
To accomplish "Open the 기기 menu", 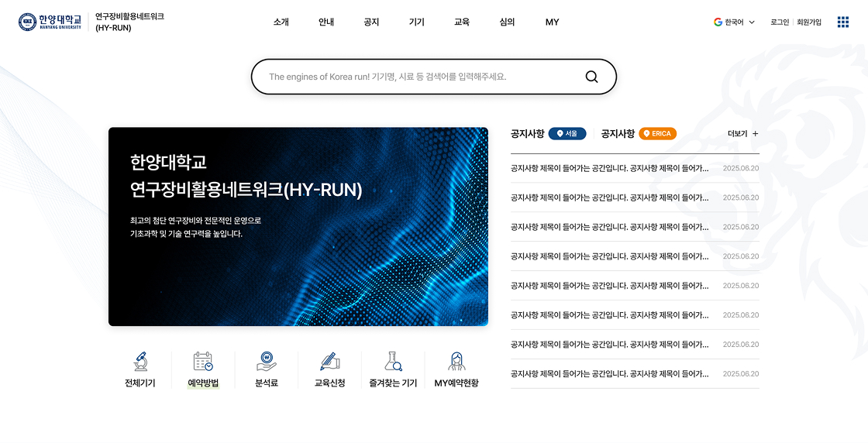I will pos(417,22).
